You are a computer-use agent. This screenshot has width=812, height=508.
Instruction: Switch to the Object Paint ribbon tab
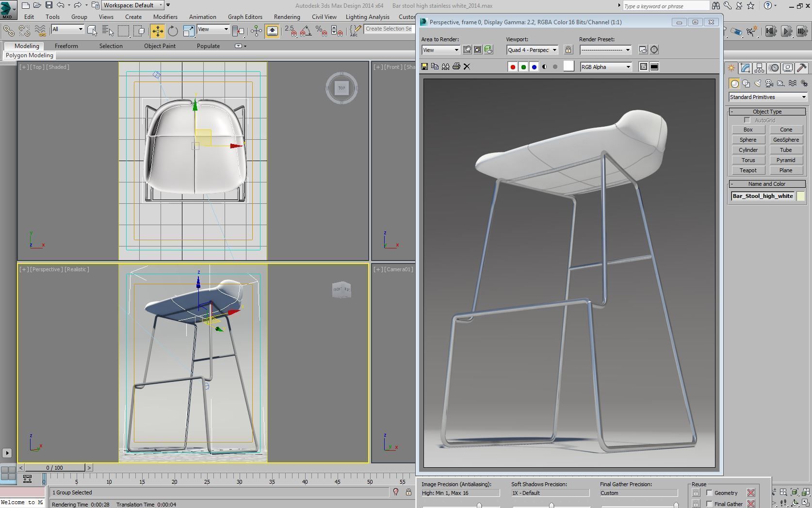[160, 46]
